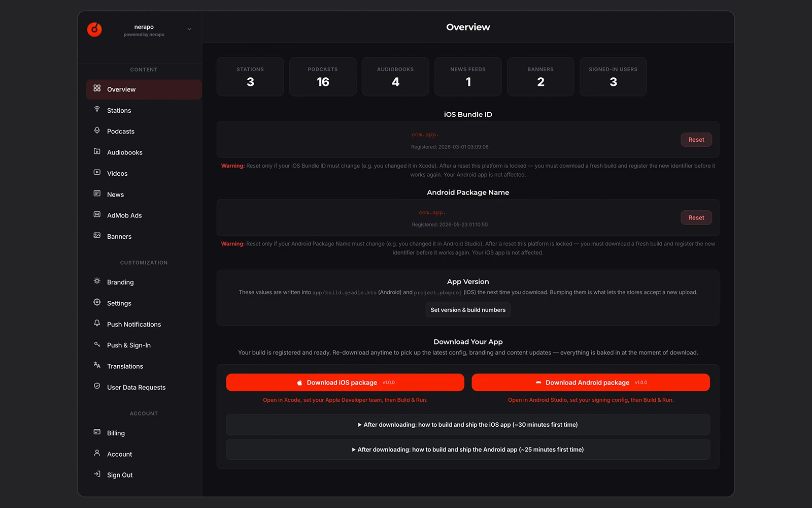Click the Podcasts microphone icon

pyautogui.click(x=97, y=131)
